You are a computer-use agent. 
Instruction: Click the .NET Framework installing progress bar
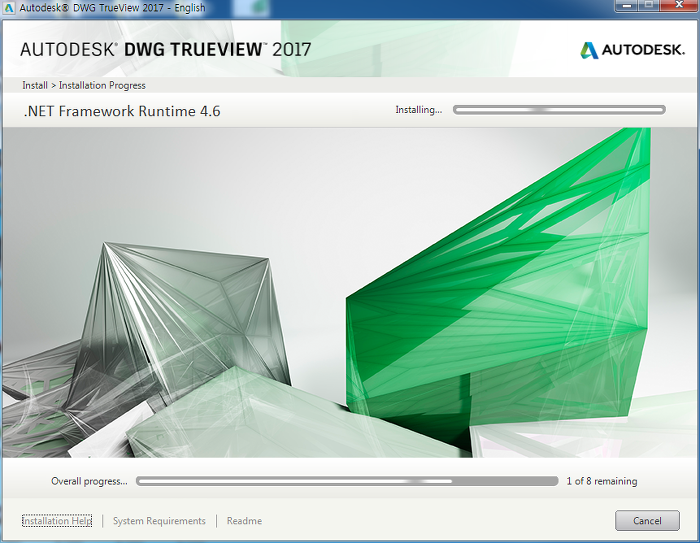[559, 110]
